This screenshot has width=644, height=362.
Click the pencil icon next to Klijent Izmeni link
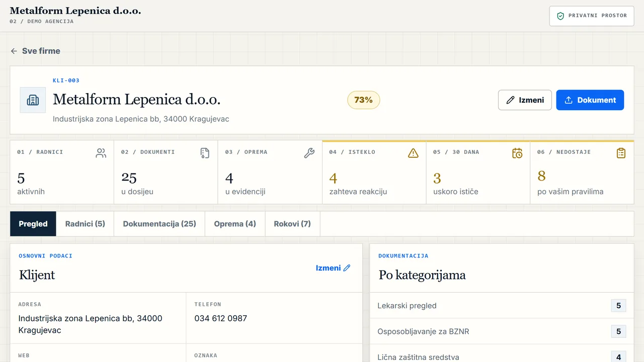tap(347, 268)
